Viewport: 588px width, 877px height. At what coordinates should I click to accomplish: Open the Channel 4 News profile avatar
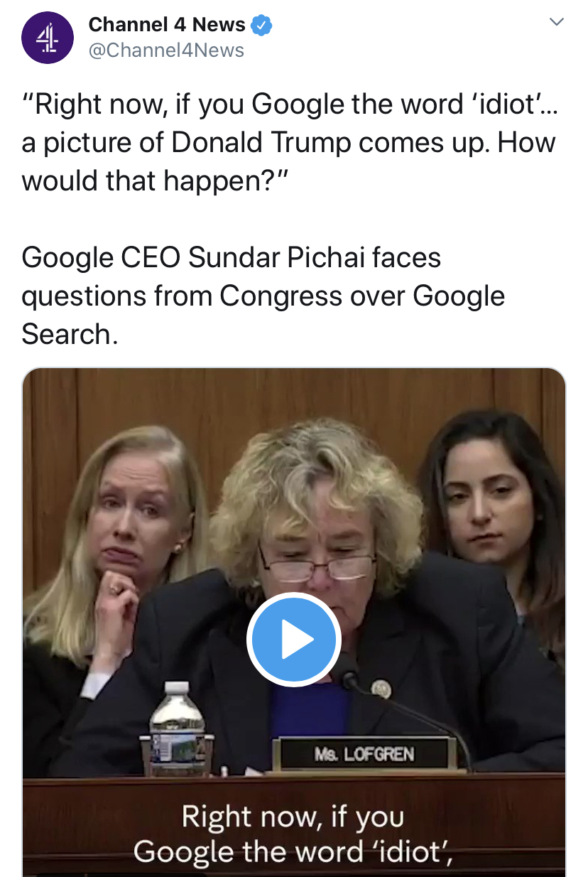pyautogui.click(x=48, y=38)
